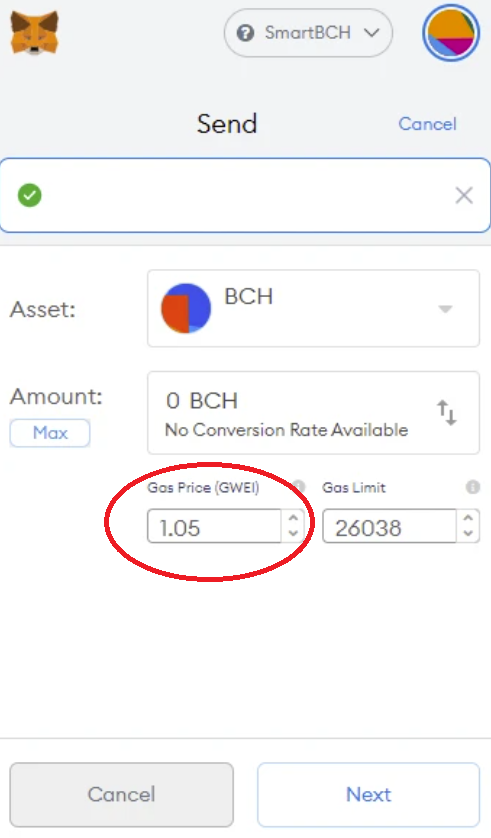Click the MetaMask fox logo
This screenshot has height=838, width=491.
(35, 33)
